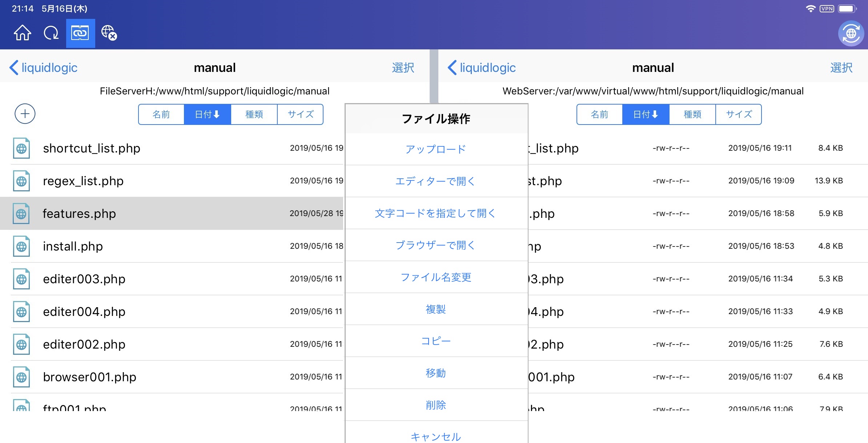Go back with the liquidlogic chevron on left
This screenshot has width=868, height=443.
point(44,68)
